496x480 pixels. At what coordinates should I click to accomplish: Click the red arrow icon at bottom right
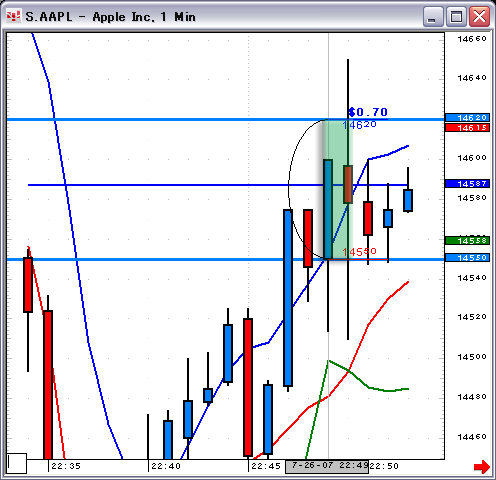(x=482, y=466)
